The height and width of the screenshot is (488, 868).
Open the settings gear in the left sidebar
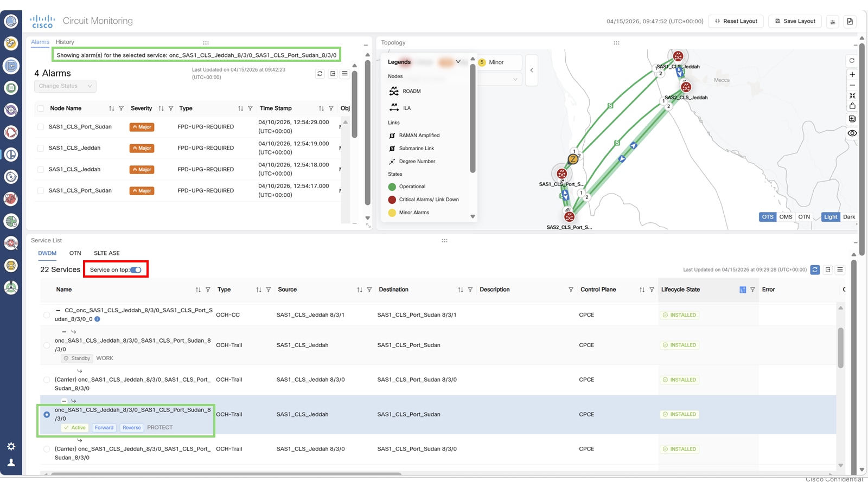point(11,446)
